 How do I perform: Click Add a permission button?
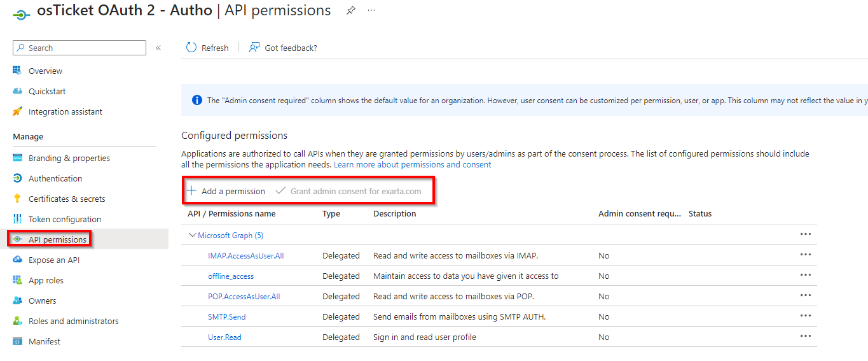pos(226,191)
